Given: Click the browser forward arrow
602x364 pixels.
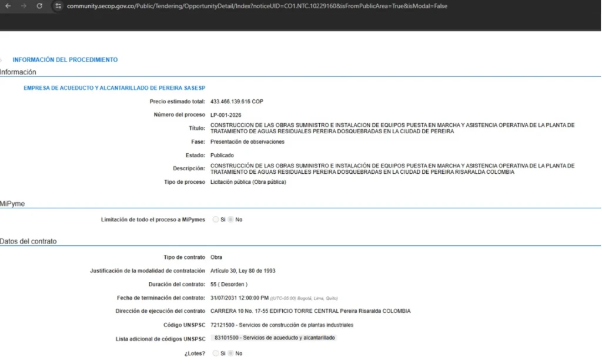Looking at the screenshot, I should point(24,6).
